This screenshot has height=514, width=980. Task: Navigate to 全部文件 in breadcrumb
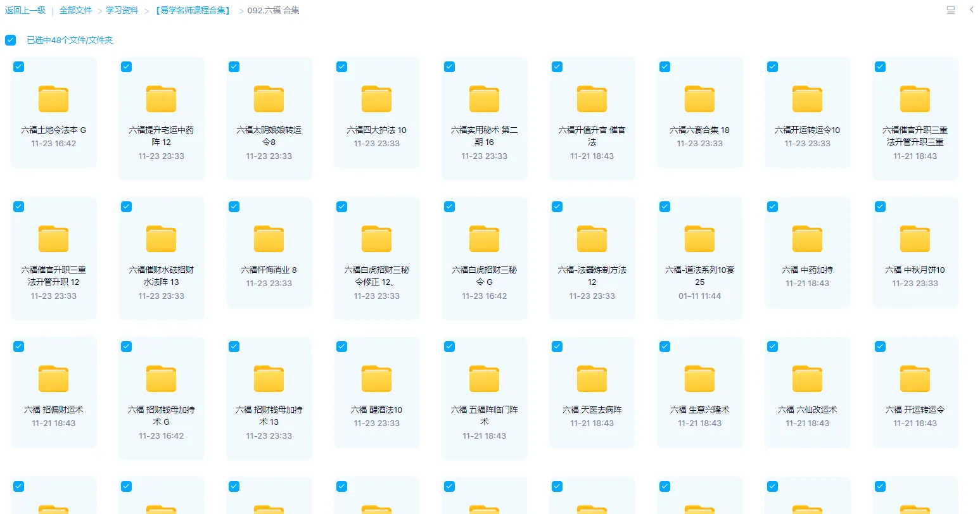tap(76, 10)
